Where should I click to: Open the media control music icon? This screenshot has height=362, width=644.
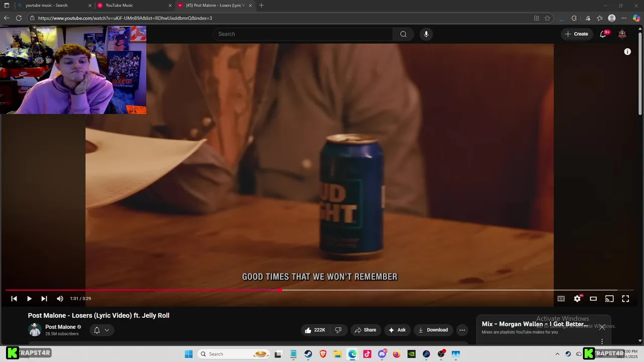[588, 18]
